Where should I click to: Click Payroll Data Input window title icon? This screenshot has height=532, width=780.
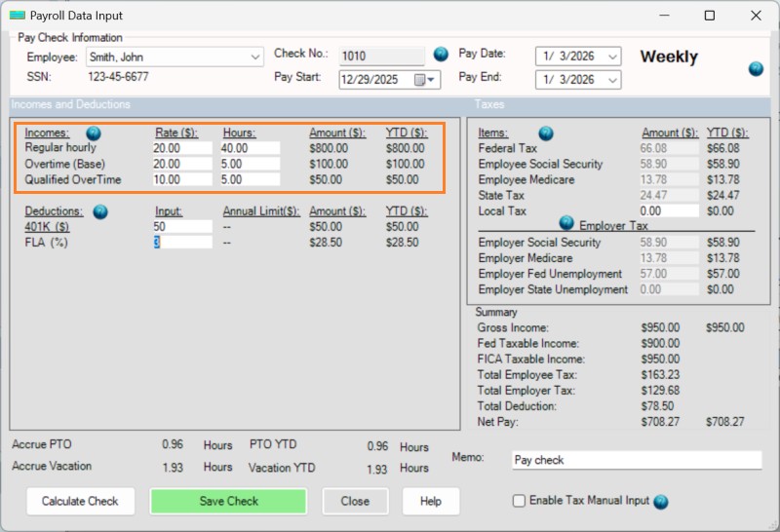tap(18, 16)
